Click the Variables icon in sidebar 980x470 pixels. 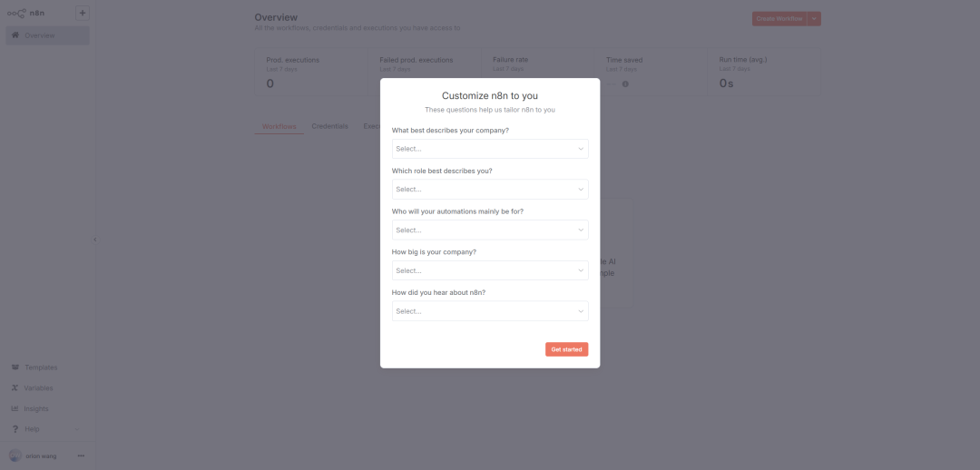pyautogui.click(x=15, y=388)
